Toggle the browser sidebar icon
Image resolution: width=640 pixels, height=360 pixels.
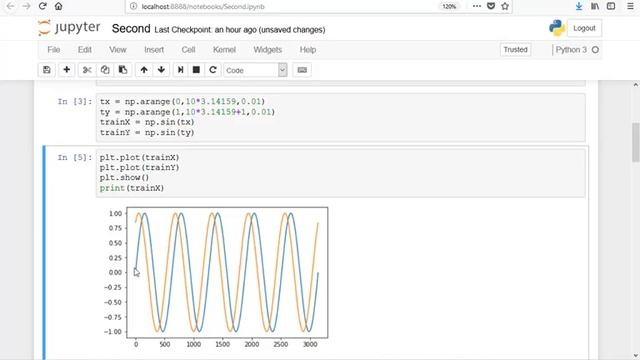(x=611, y=6)
